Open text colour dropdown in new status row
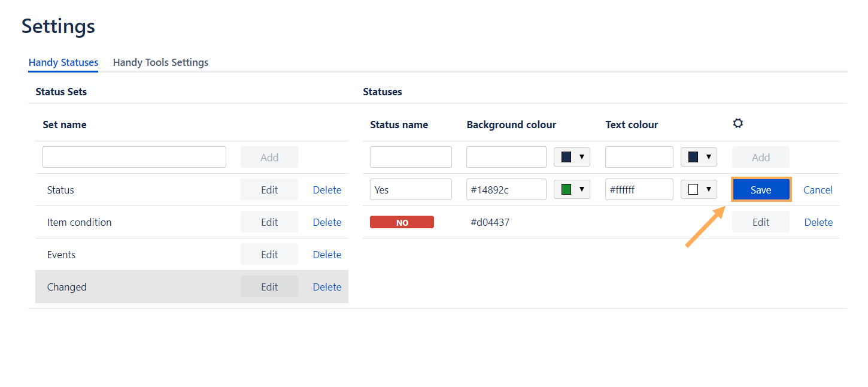 pyautogui.click(x=699, y=157)
